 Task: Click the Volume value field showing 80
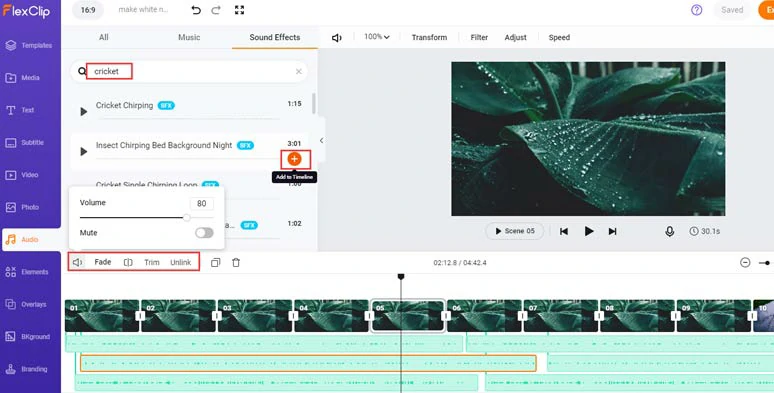click(201, 203)
